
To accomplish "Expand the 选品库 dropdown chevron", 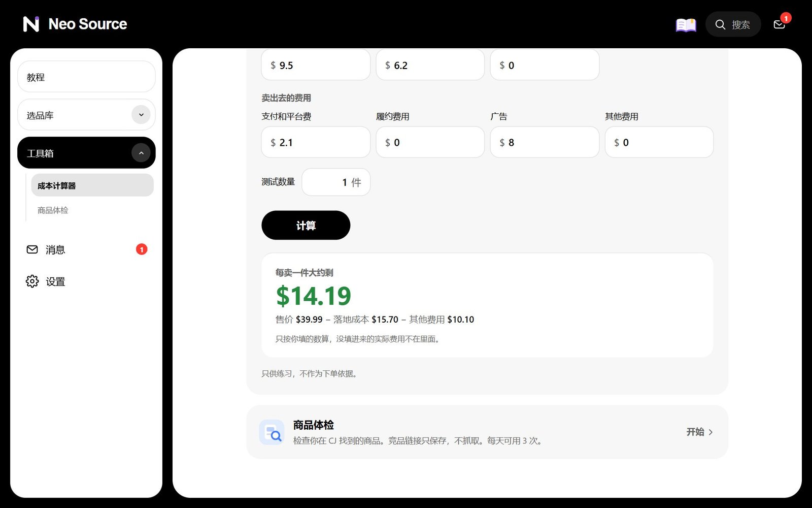I will coord(141,115).
